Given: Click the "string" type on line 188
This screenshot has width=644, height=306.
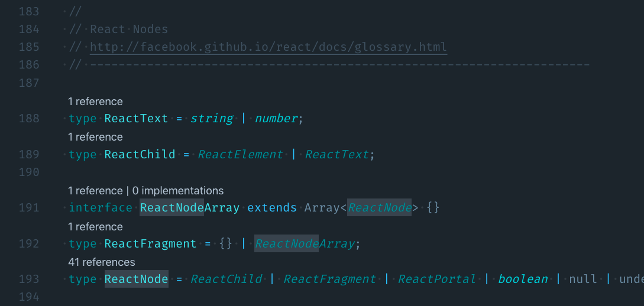Looking at the screenshot, I should (x=212, y=119).
